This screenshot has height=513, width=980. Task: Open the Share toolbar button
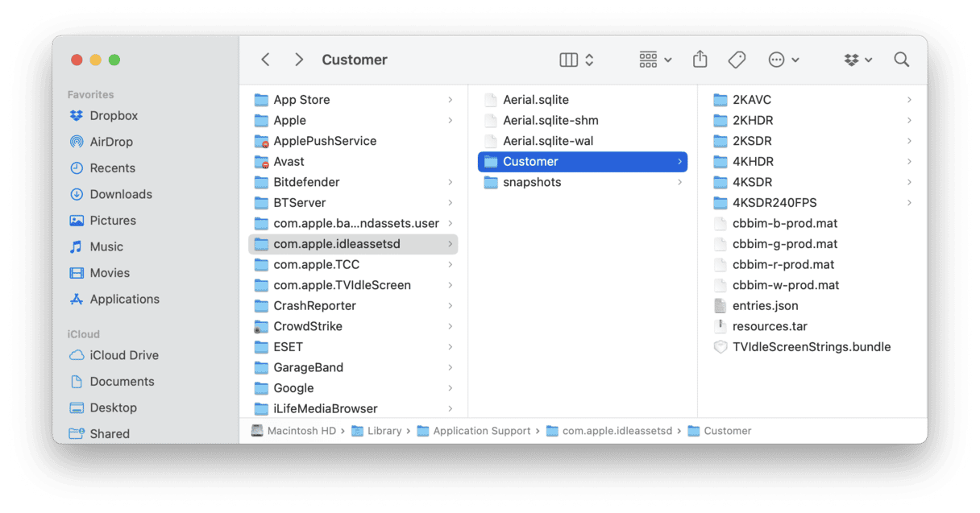pos(700,60)
